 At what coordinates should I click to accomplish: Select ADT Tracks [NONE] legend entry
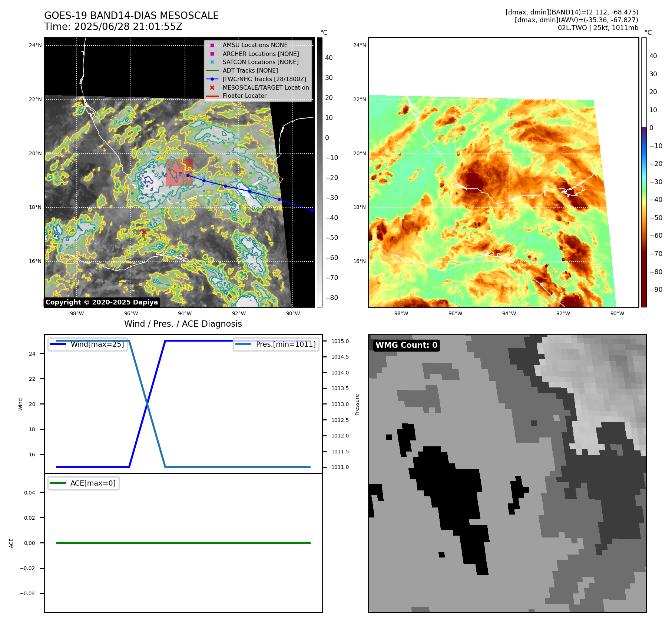point(242,70)
